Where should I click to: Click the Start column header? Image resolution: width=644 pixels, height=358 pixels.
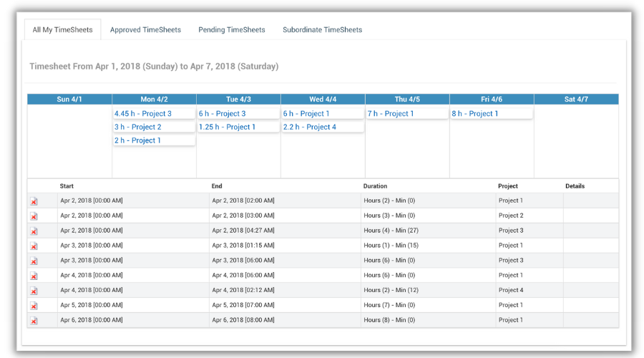click(x=67, y=186)
